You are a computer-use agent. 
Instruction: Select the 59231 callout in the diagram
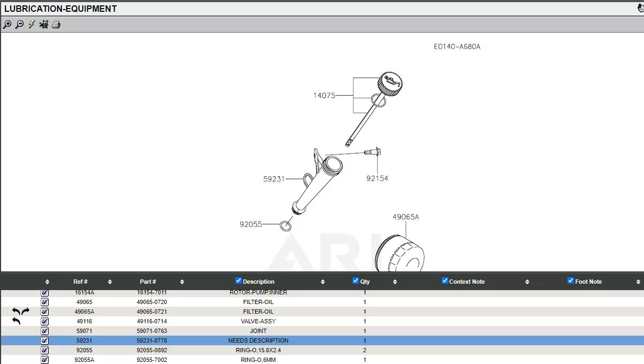tap(273, 179)
